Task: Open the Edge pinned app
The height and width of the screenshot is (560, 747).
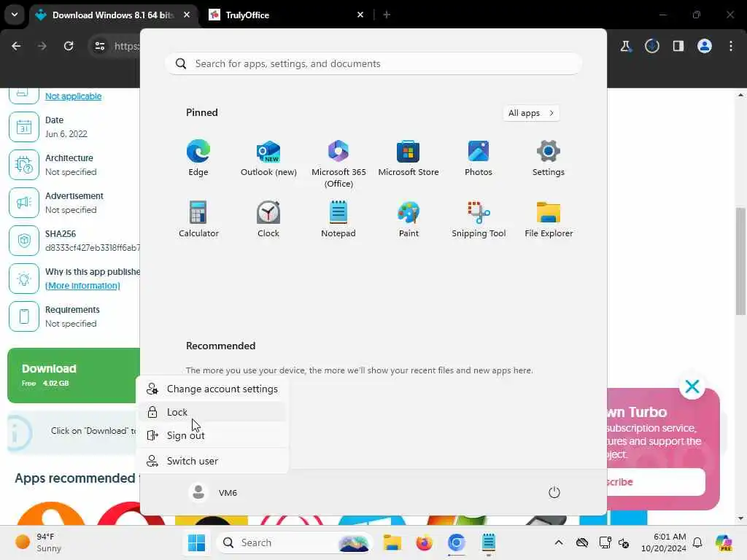Action: [x=198, y=158]
